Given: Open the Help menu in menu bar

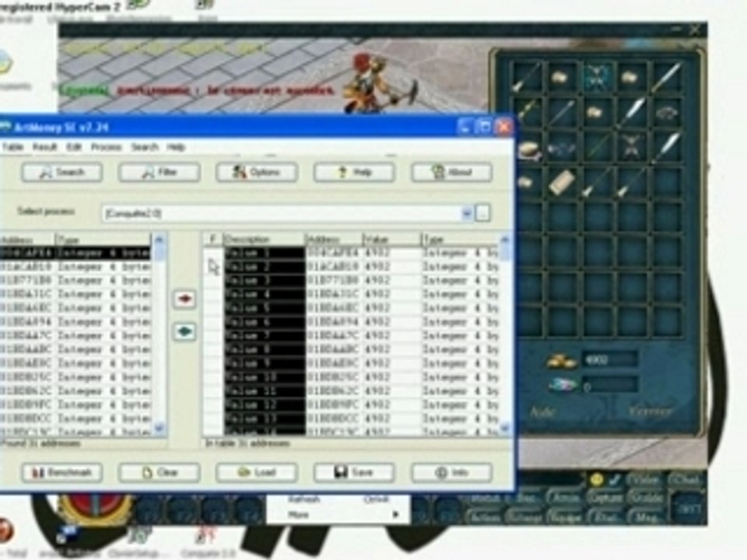Looking at the screenshot, I should 176,147.
